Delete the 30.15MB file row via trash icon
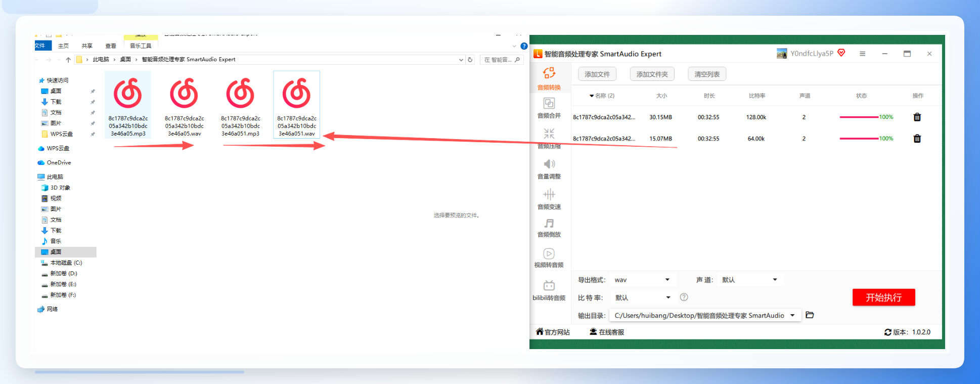 pyautogui.click(x=917, y=117)
